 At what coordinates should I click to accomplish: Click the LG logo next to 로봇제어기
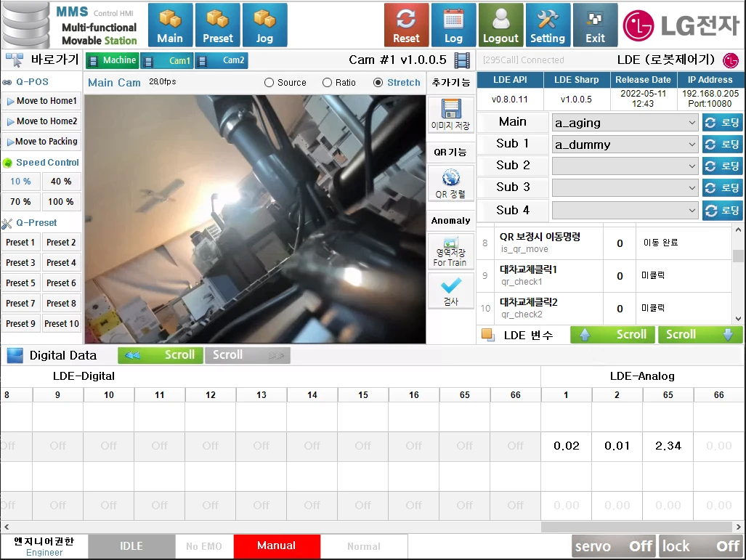pos(730,60)
